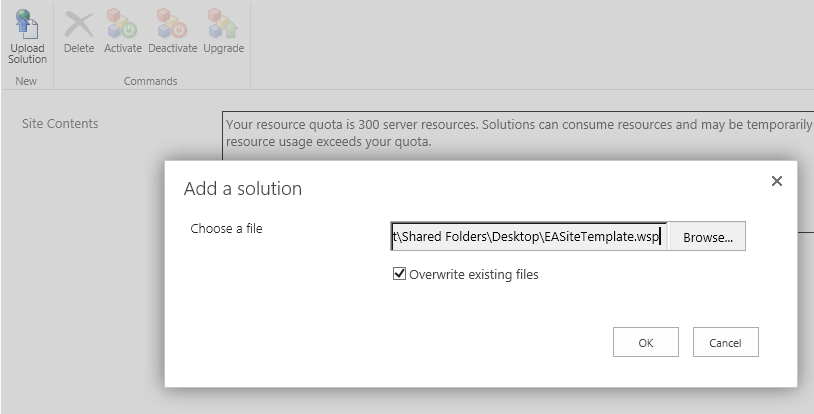This screenshot has height=414, width=814.
Task: Click the Upload Solution text label
Action: coord(27,54)
